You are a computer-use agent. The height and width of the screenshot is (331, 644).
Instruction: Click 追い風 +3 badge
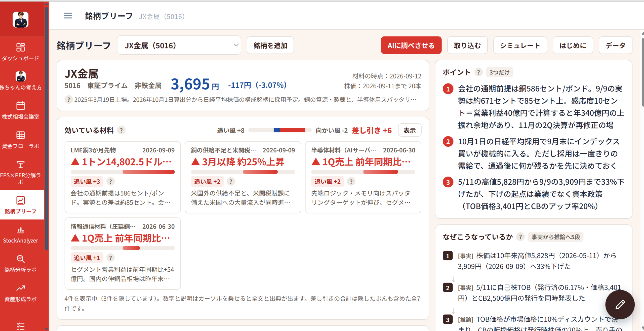[x=87, y=181]
